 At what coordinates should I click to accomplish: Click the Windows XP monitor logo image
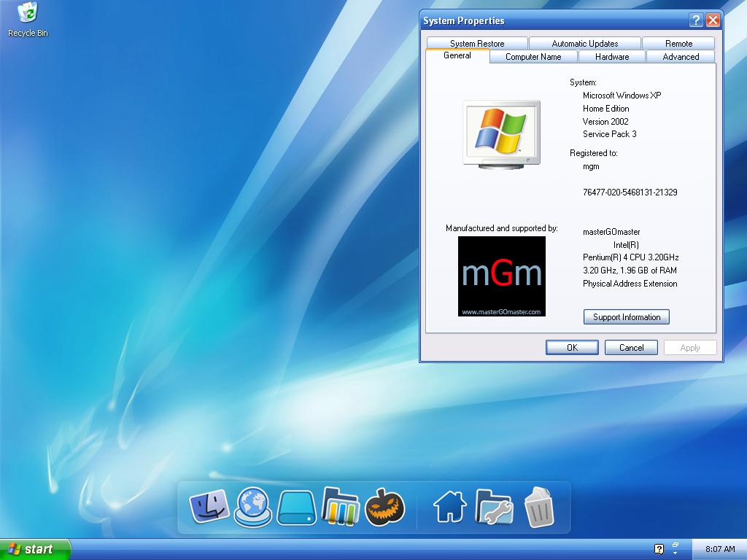[x=501, y=135]
